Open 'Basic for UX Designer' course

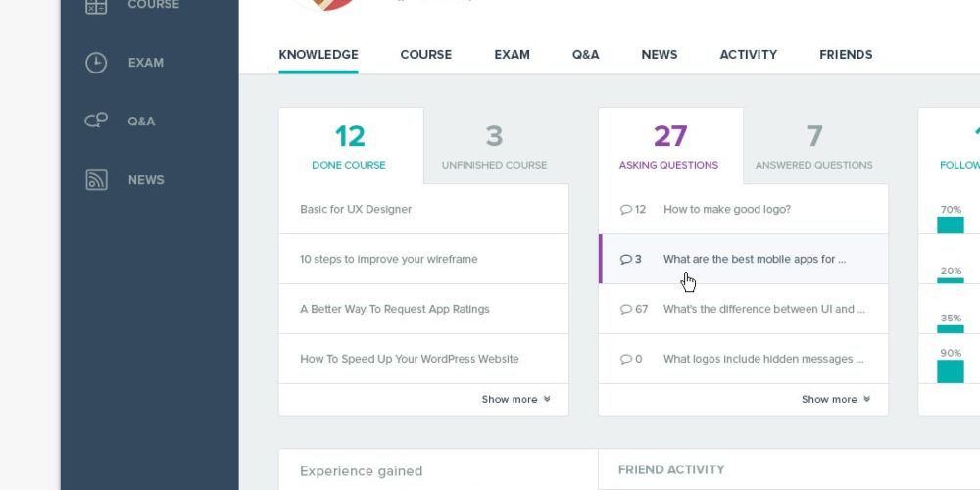pyautogui.click(x=356, y=209)
